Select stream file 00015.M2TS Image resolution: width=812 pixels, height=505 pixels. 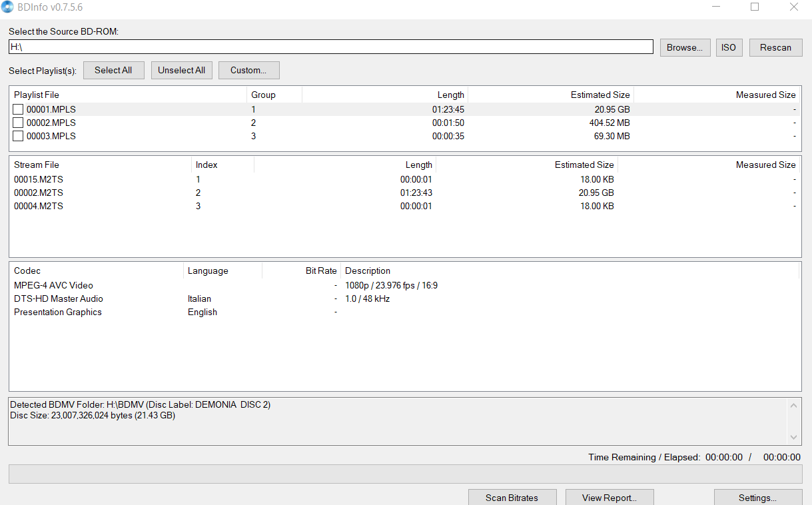coord(39,179)
